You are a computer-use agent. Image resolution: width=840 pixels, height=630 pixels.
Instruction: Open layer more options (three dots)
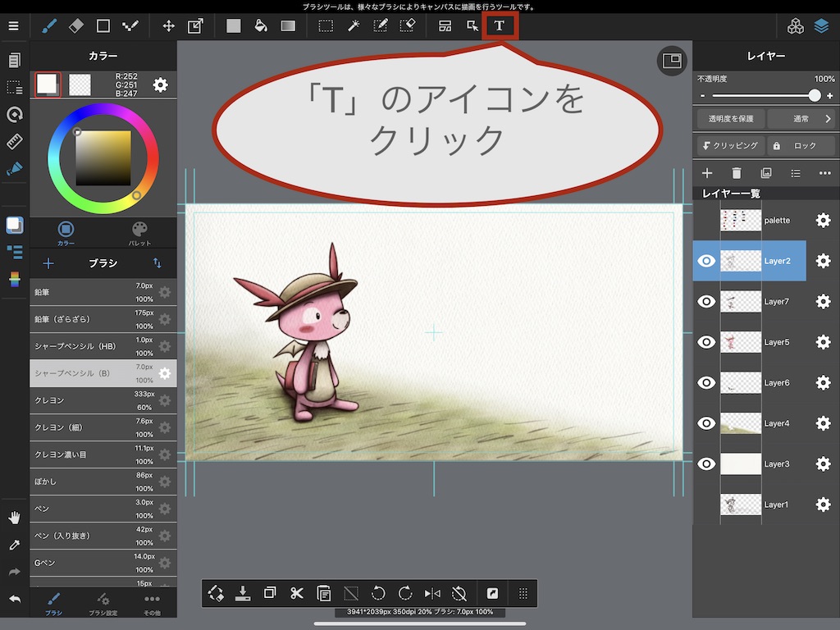[x=824, y=173]
